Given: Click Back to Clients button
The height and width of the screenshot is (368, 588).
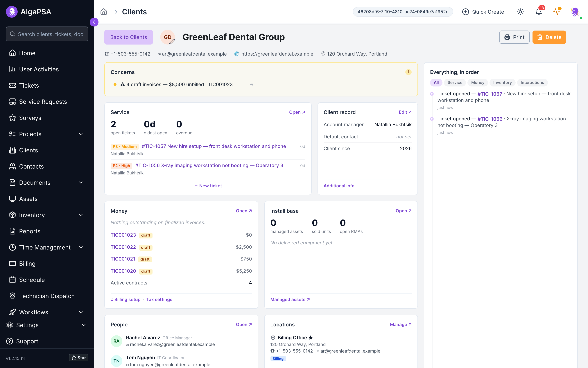Looking at the screenshot, I should click(x=129, y=37).
